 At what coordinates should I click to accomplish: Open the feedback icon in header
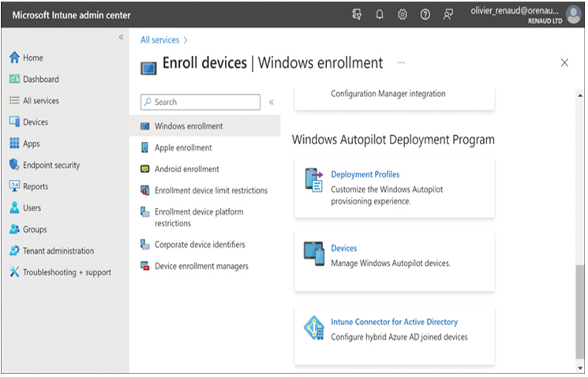[450, 15]
